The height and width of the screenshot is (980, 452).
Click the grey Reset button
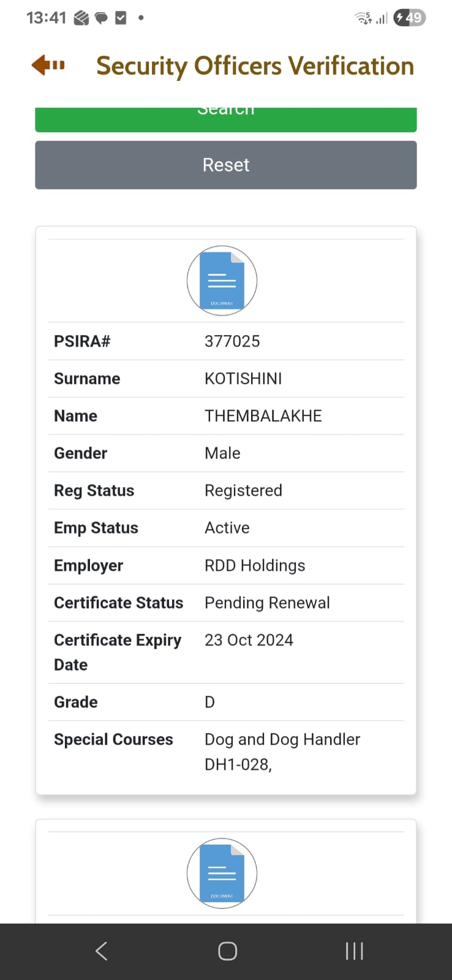(x=226, y=165)
